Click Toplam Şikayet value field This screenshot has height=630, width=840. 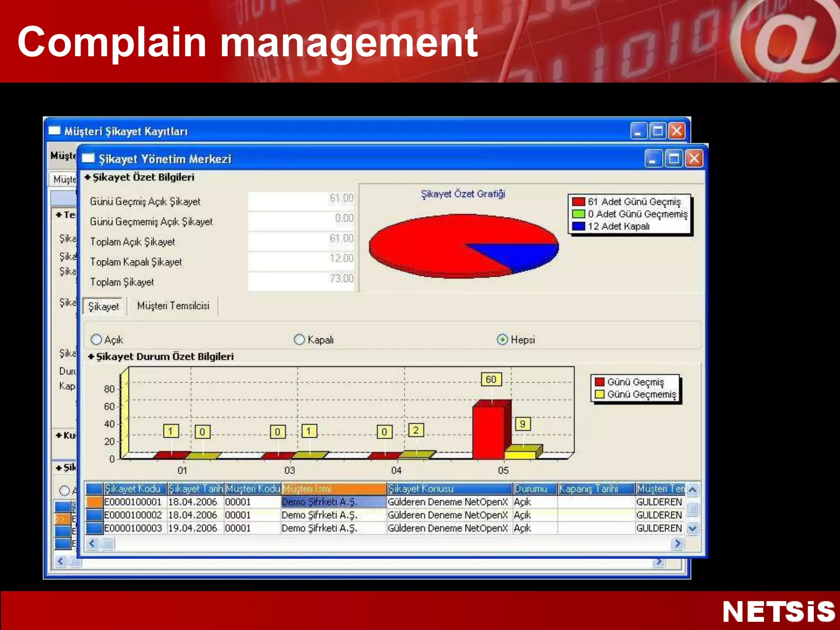[x=301, y=281]
